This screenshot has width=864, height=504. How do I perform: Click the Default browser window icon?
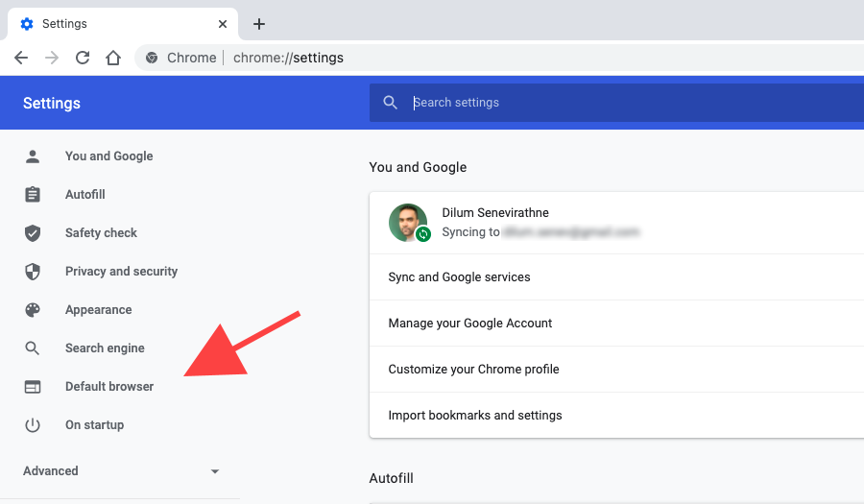[33, 387]
